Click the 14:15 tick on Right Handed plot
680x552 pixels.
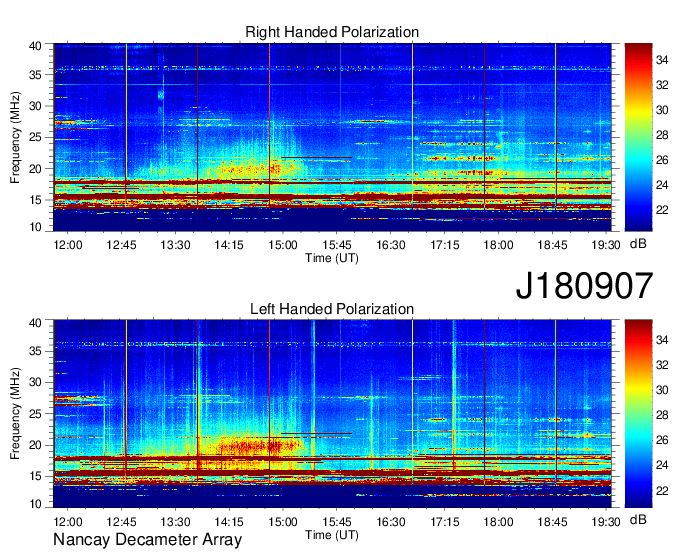tap(229, 245)
